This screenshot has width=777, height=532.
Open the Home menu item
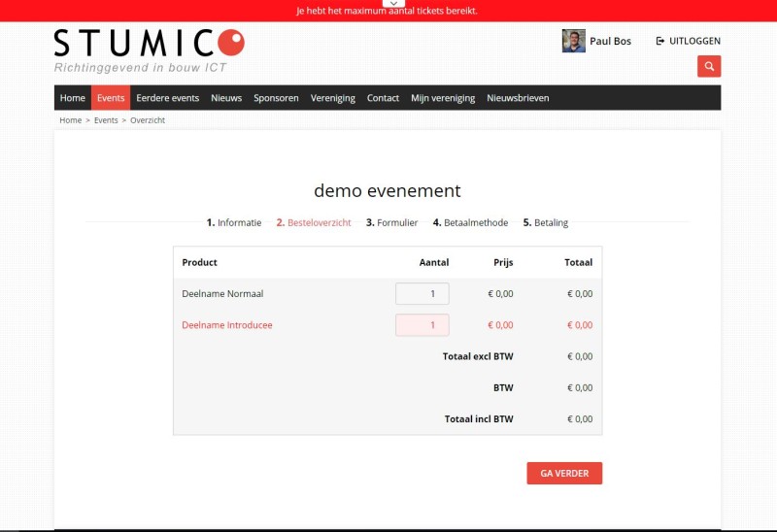click(73, 98)
